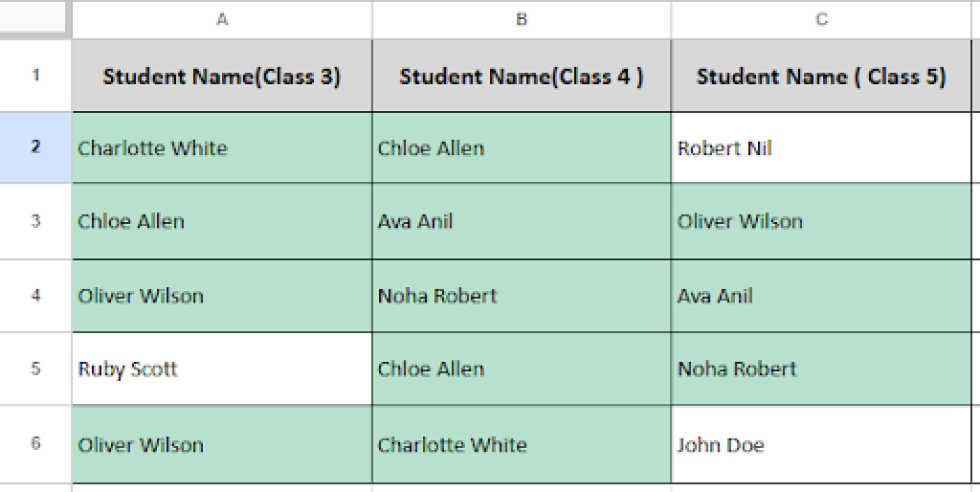This screenshot has height=492, width=980.
Task: Select the cell containing John Doe
Action: [x=821, y=445]
